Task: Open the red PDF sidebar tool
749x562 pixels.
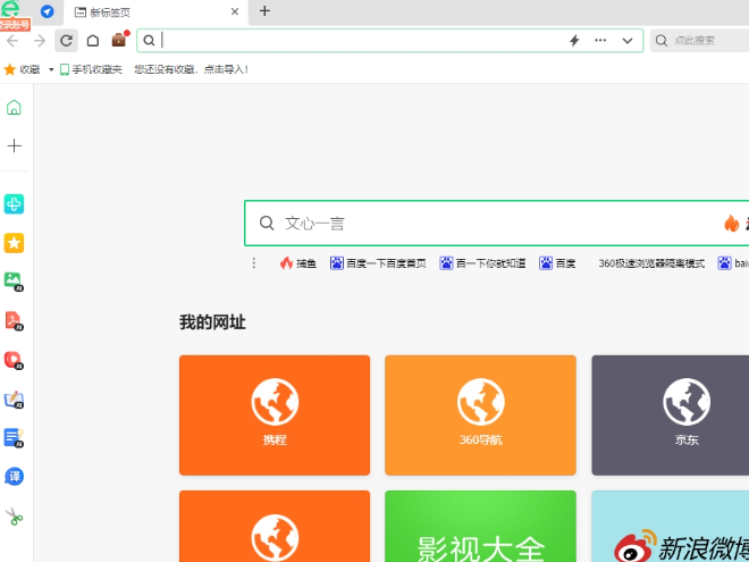Action: pos(14,321)
